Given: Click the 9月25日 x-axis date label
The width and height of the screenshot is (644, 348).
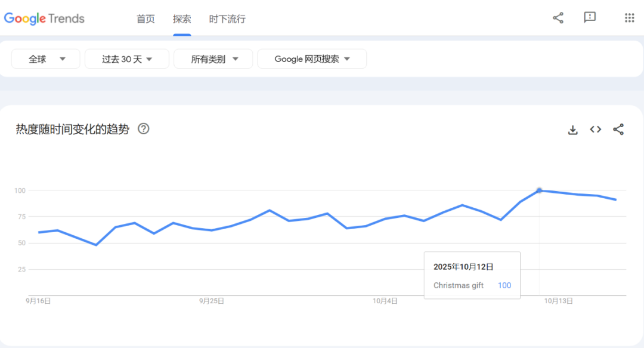Looking at the screenshot, I should [x=212, y=301].
